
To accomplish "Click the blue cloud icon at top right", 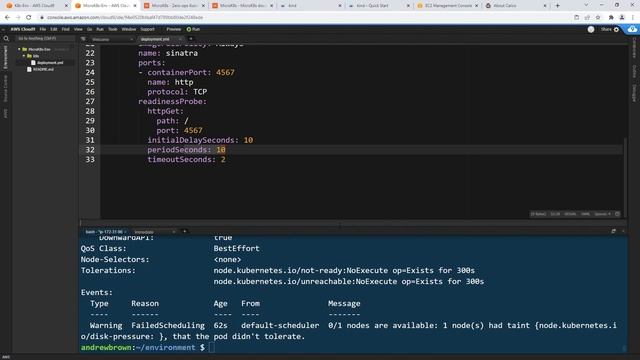I will tap(632, 29).
